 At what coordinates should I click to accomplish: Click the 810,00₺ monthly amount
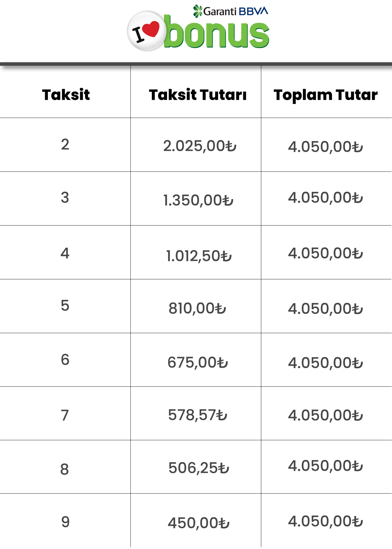[197, 309]
